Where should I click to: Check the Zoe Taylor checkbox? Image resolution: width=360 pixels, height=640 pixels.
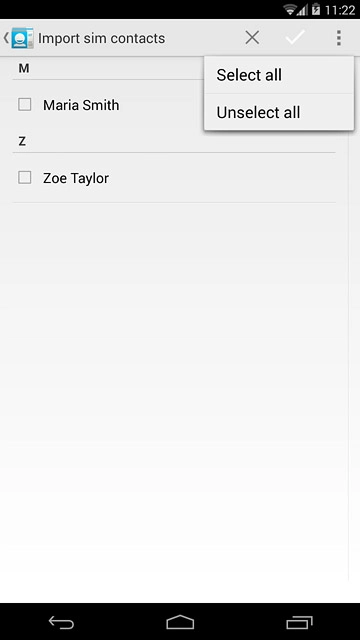(x=24, y=178)
